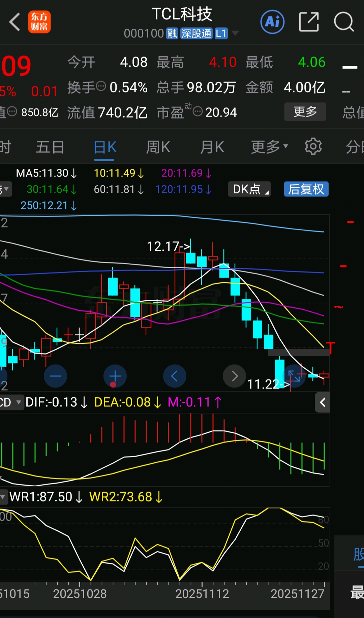The image size is (364, 618).
Task: Tap the TCL科技 stock title
Action: (x=182, y=14)
